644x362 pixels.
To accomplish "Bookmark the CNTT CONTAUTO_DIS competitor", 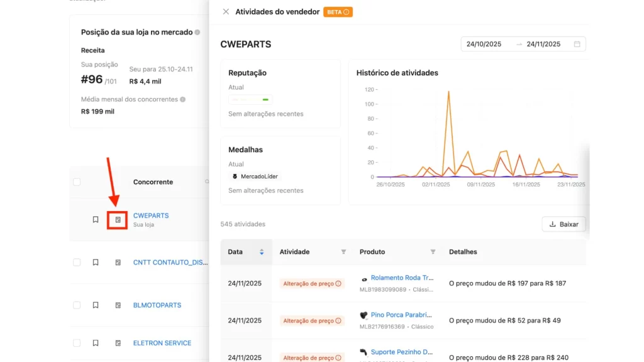I will (x=96, y=263).
